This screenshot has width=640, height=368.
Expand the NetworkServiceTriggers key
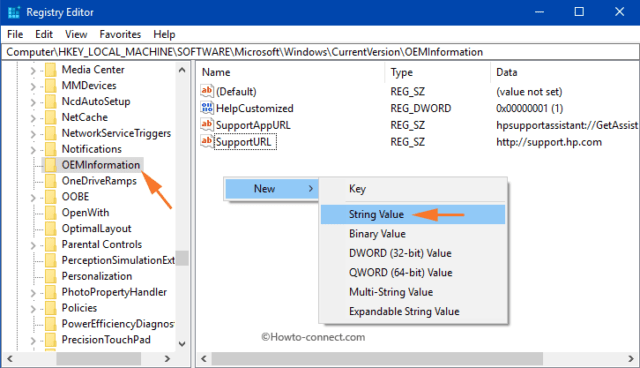[33, 134]
